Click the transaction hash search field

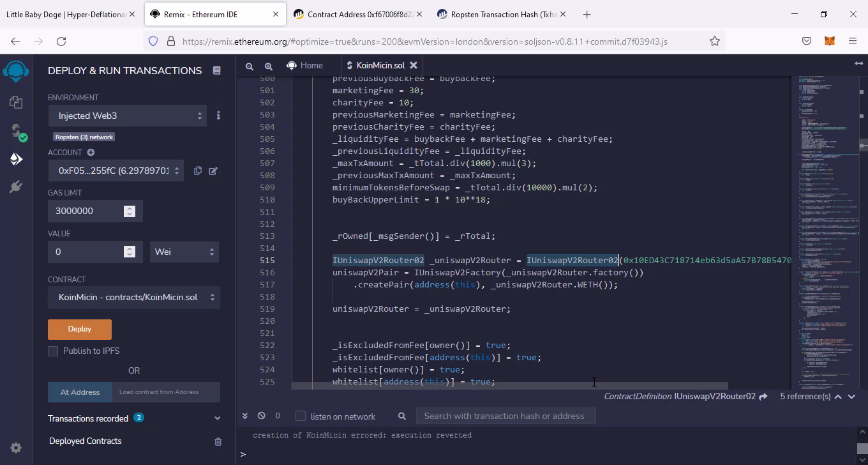tap(504, 416)
